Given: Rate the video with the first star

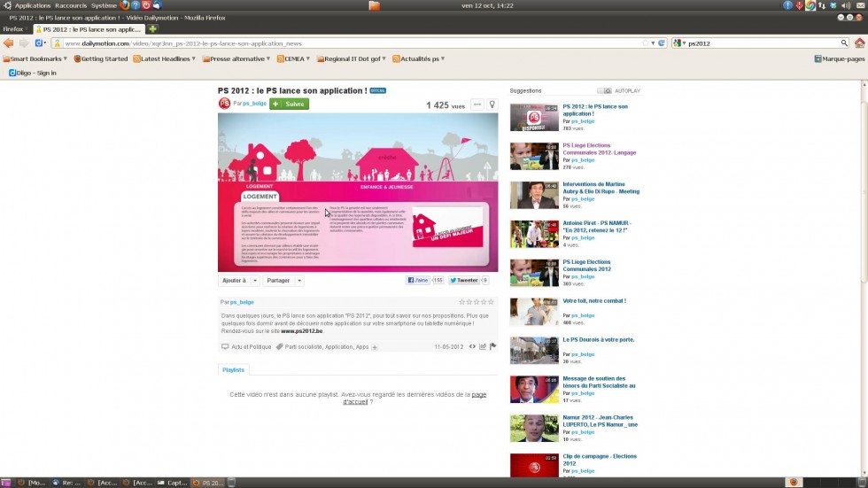Looking at the screenshot, I should 461,302.
